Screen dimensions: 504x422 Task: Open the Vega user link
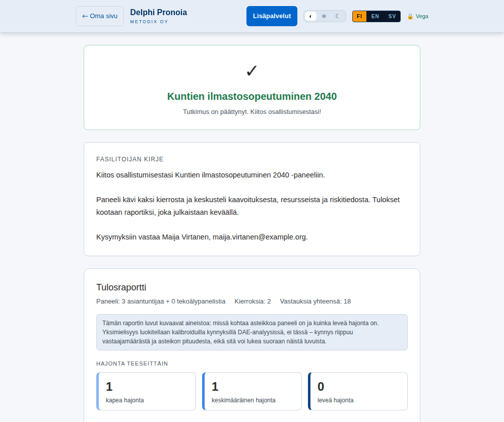coord(418,17)
